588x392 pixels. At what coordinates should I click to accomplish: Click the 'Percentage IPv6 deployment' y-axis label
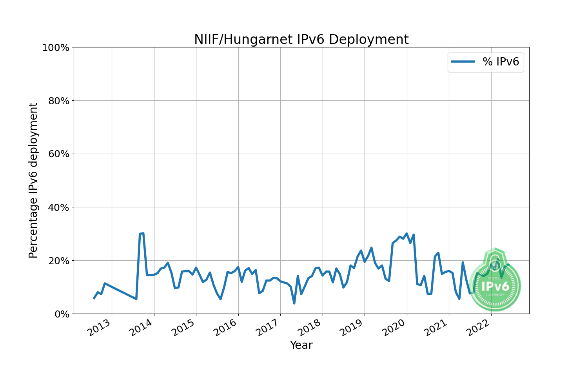pyautogui.click(x=33, y=180)
